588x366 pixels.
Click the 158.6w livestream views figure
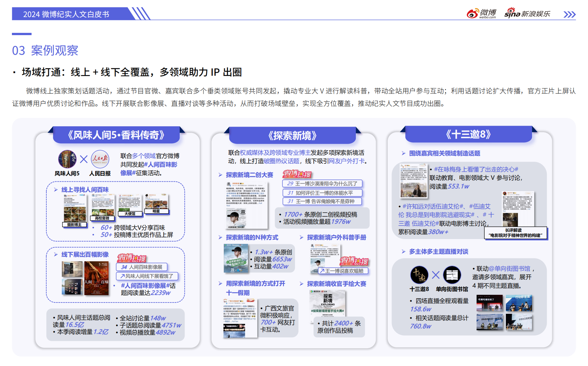(421, 309)
